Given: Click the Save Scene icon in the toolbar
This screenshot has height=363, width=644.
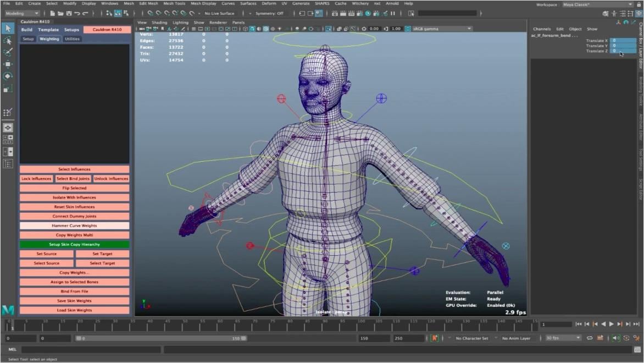Looking at the screenshot, I should click(69, 13).
